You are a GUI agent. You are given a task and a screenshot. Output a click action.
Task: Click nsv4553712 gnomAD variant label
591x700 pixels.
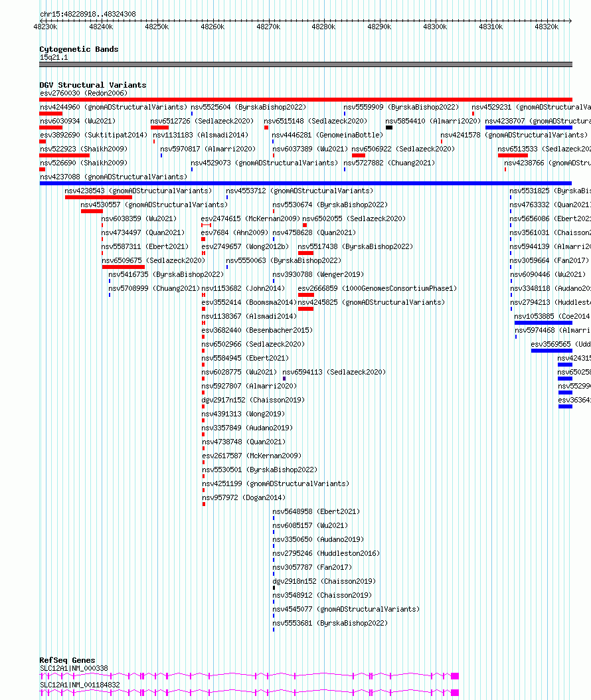tap(299, 191)
